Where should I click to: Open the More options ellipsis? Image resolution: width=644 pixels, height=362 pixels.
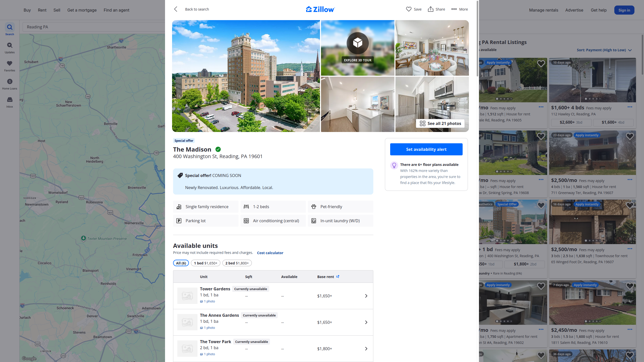(x=454, y=9)
